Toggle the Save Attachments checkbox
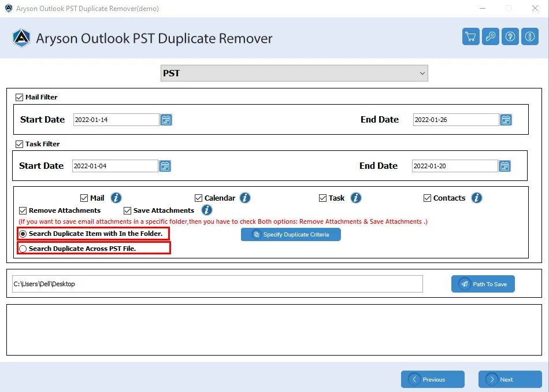The width and height of the screenshot is (549, 392). pyautogui.click(x=128, y=210)
